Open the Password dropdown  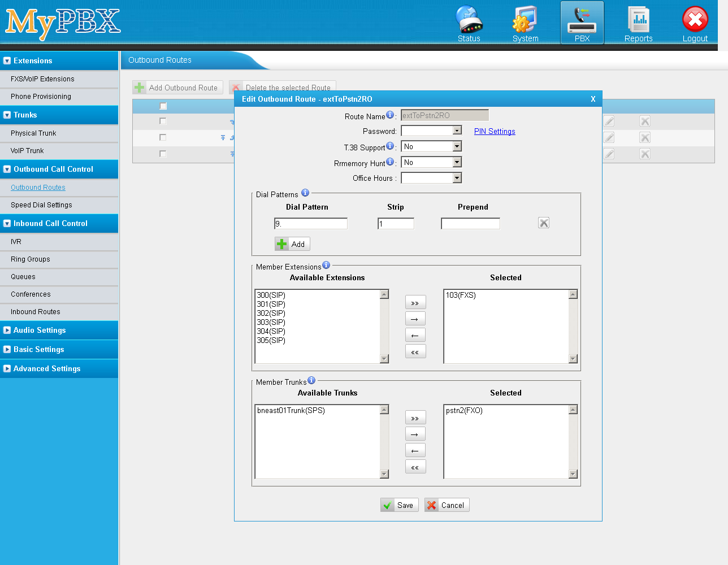point(431,131)
